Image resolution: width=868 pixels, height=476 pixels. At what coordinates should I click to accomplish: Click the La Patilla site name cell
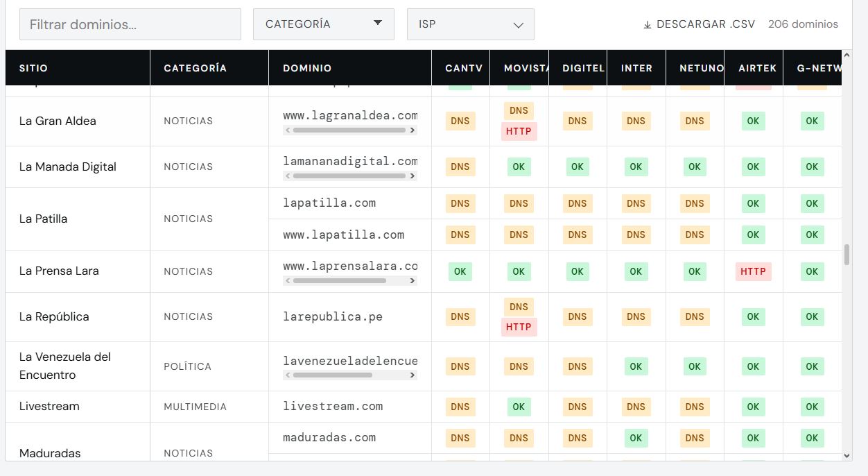[x=43, y=219]
